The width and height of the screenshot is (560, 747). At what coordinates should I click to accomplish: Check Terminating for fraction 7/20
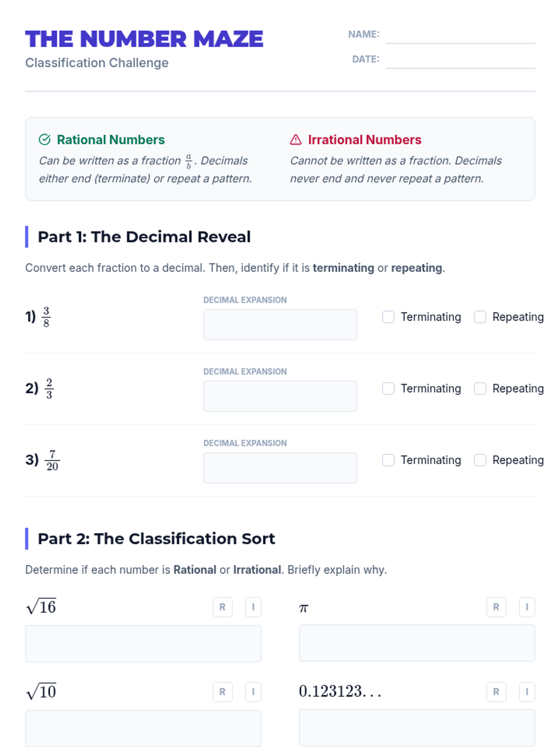388,460
